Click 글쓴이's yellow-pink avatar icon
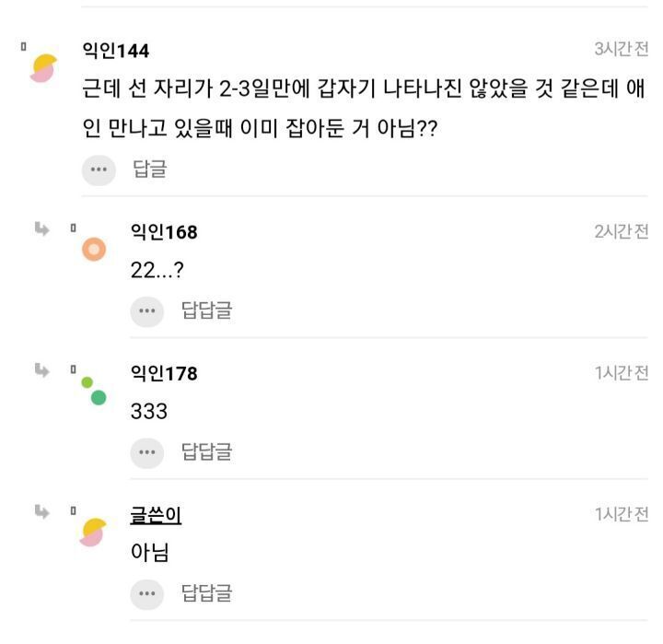Screen dimensions: 663x644 [x=93, y=532]
